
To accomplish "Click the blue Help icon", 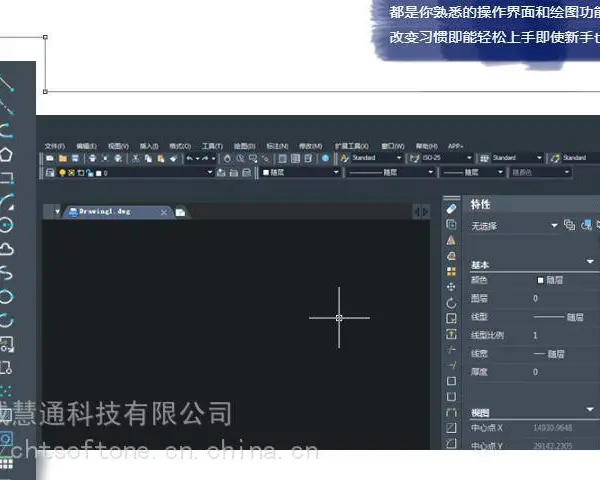I will tap(326, 158).
